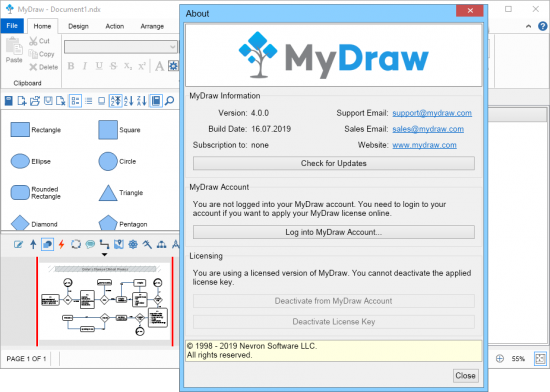This screenshot has width=550, height=392.
Task: Switch library to icons and names view
Action: (75, 101)
